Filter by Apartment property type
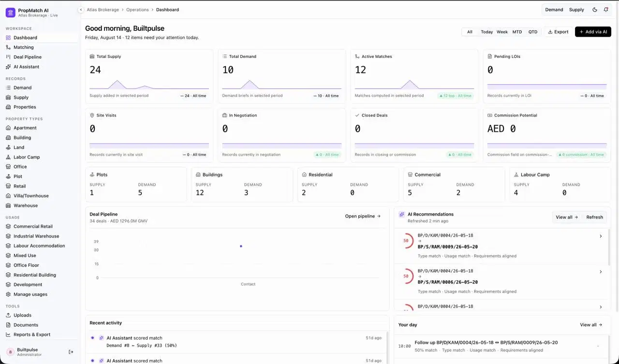The height and width of the screenshot is (364, 619). click(x=40, y=128)
